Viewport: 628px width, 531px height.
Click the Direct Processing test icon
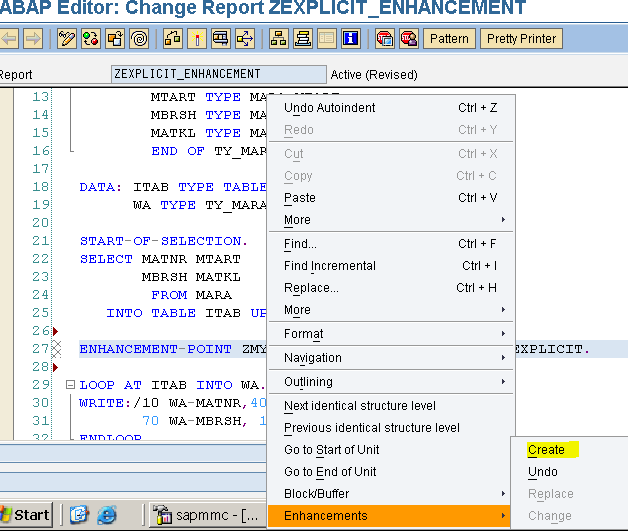tap(221, 39)
